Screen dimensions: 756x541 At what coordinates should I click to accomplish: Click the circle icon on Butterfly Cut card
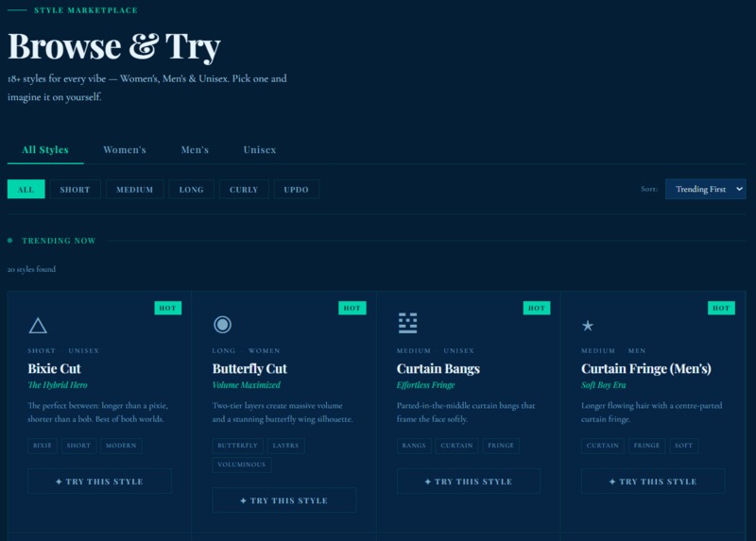pos(223,325)
